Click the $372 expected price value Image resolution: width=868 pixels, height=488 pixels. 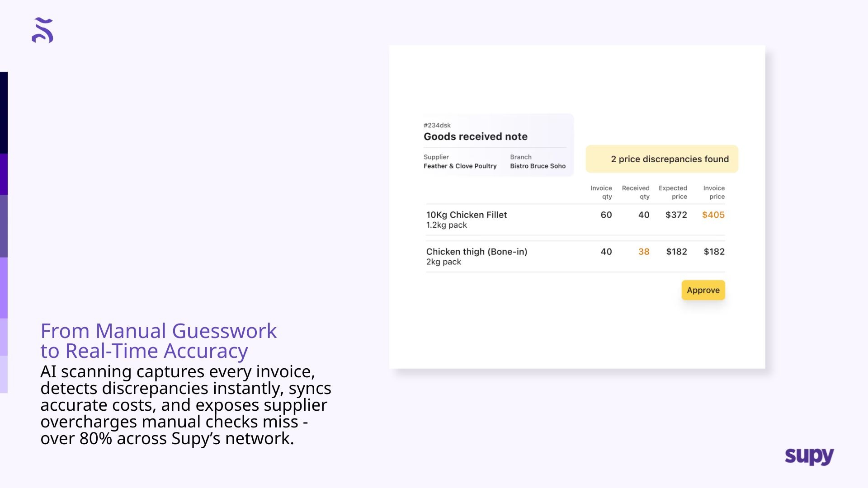pos(676,215)
